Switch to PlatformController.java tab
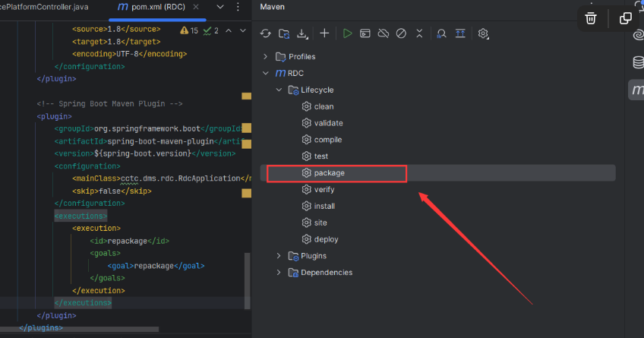 click(44, 7)
